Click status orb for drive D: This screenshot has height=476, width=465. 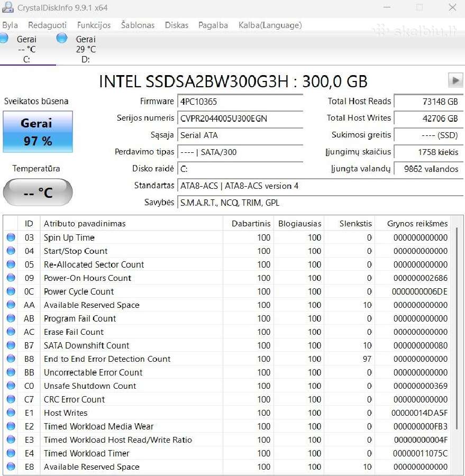coord(62,38)
